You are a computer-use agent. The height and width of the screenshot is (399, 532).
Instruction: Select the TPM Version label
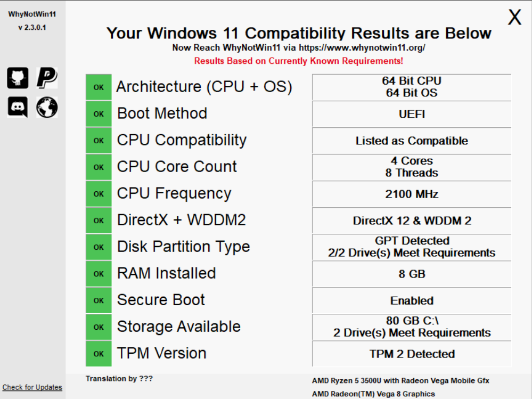click(x=161, y=353)
